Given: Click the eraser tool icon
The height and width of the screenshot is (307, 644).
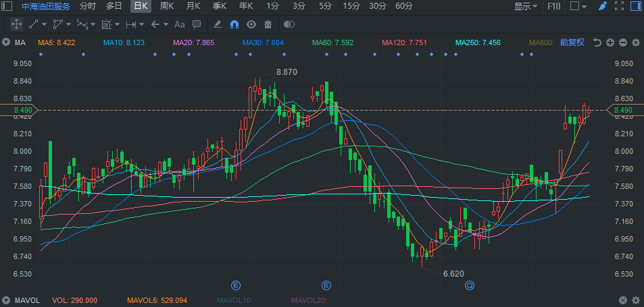Looking at the screenshot, I should pyautogui.click(x=218, y=24).
